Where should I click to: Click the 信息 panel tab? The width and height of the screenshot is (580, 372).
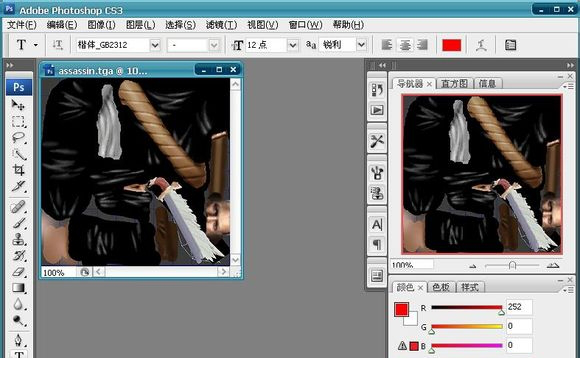487,84
